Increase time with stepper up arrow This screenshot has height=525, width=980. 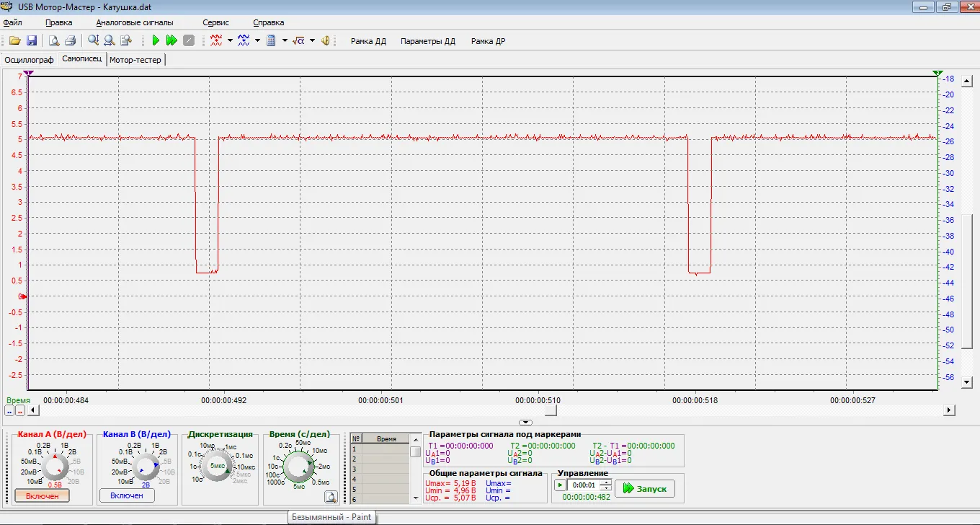click(605, 482)
